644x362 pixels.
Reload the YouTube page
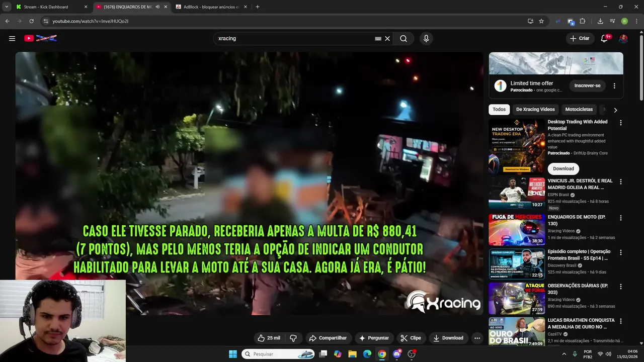tap(31, 21)
